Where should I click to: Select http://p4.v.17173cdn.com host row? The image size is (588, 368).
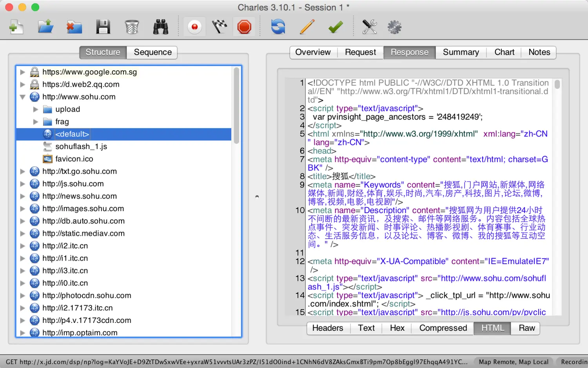124,321
